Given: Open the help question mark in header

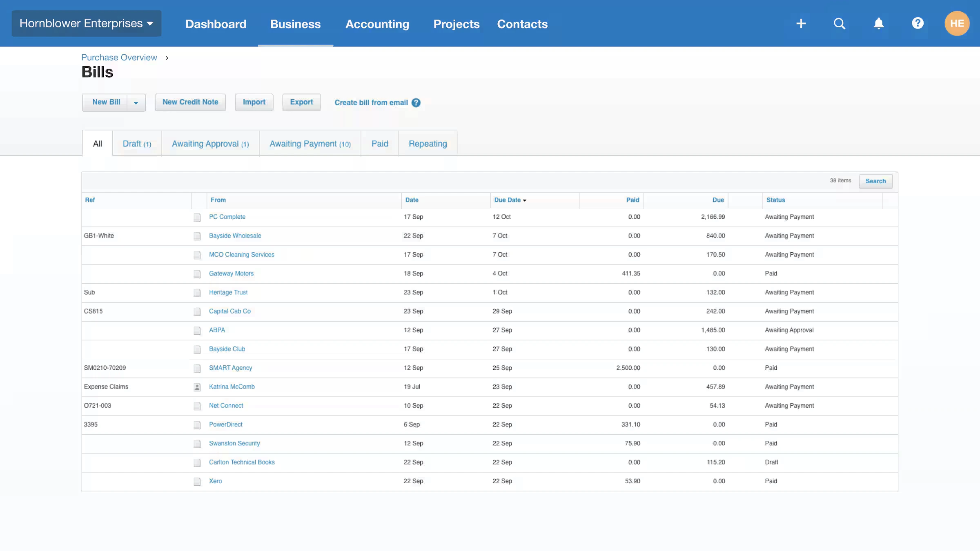Looking at the screenshot, I should pyautogui.click(x=918, y=23).
